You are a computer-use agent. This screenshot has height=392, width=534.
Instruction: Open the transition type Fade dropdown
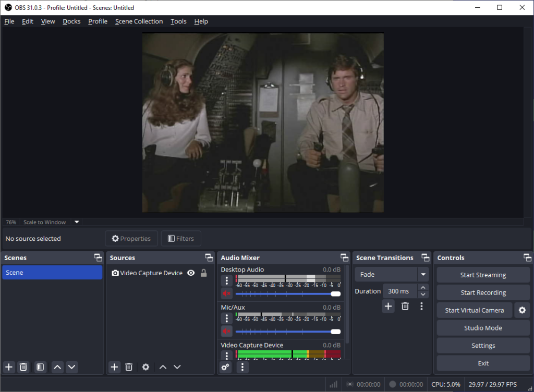tap(392, 275)
